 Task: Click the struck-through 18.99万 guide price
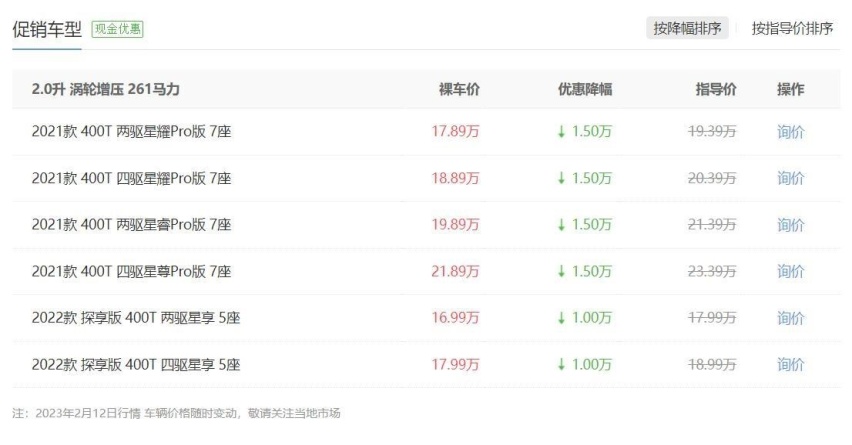[x=712, y=364]
